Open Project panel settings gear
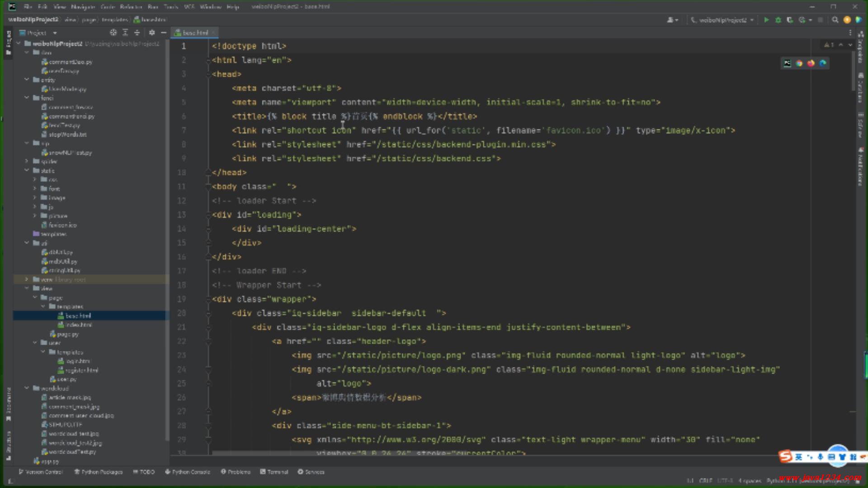This screenshot has height=488, width=868. (152, 33)
